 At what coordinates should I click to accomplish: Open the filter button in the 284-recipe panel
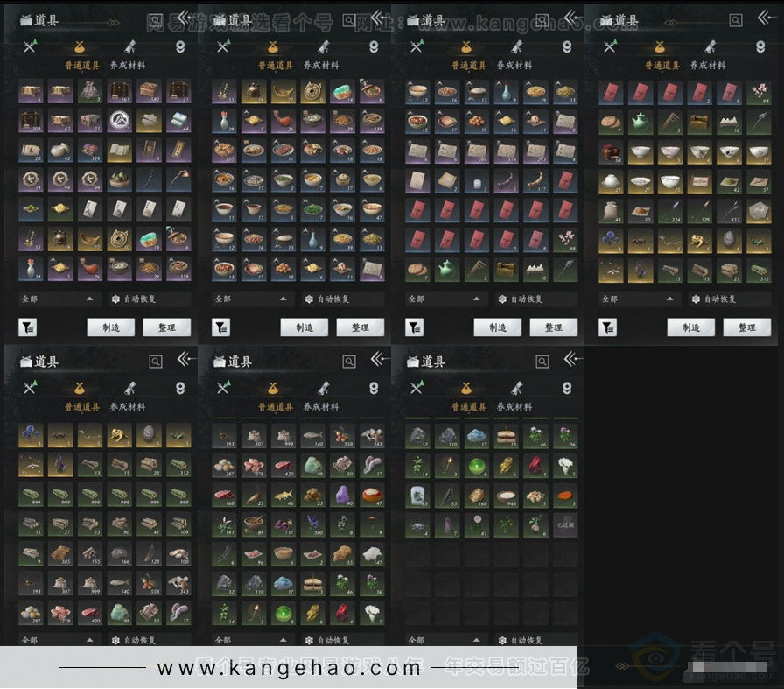tap(415, 327)
